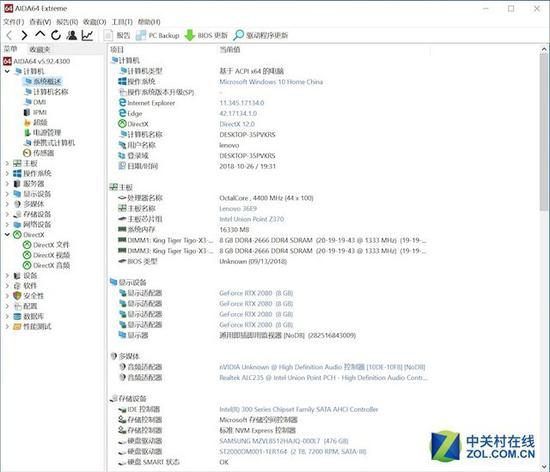The image size is (550, 472).
Task: Open PC Backup from the toolbar
Action: 158,35
